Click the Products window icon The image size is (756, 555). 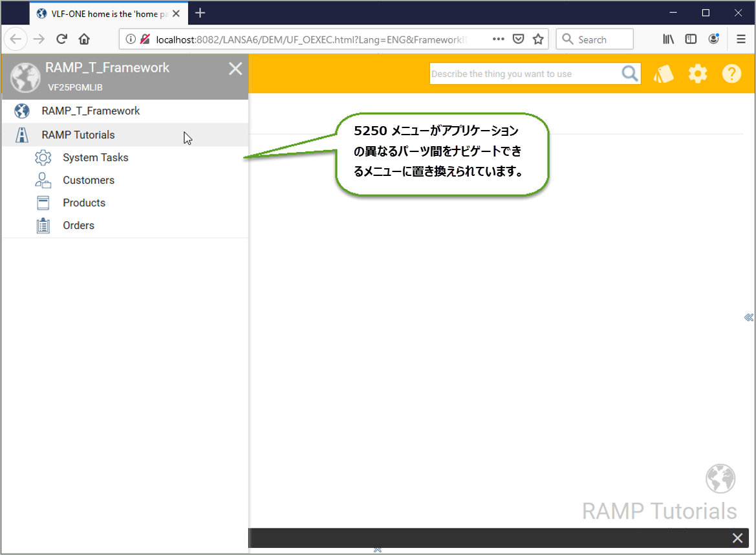point(43,202)
